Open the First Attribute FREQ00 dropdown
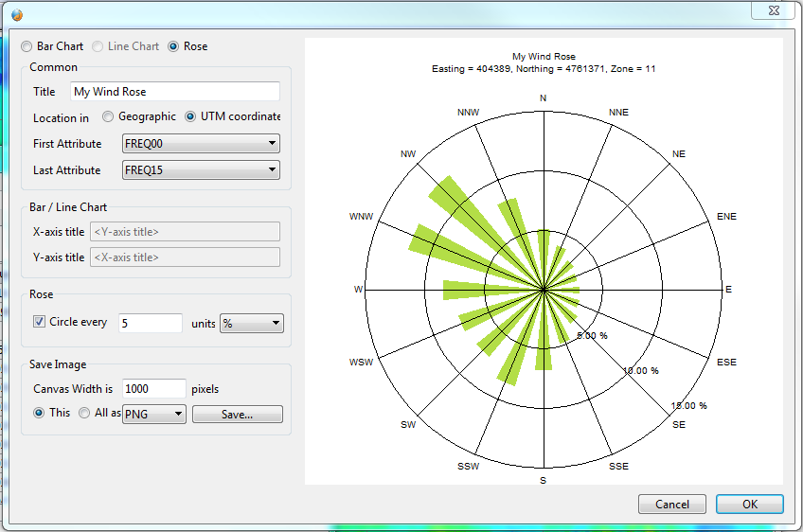 (x=201, y=144)
